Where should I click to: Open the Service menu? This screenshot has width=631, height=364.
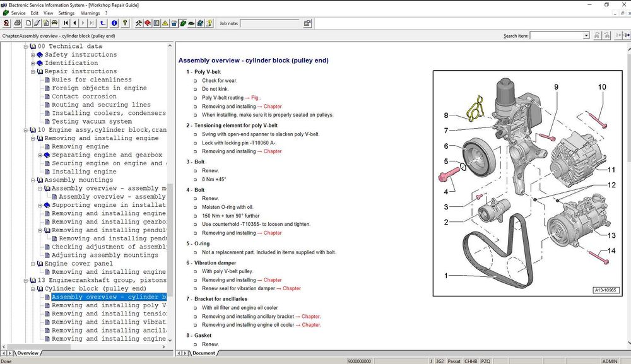coord(18,13)
